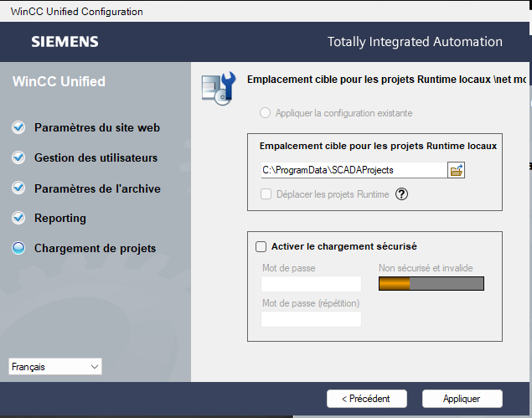Go to Gestion des utilisateurs step
The height and width of the screenshot is (418, 532).
pos(96,157)
